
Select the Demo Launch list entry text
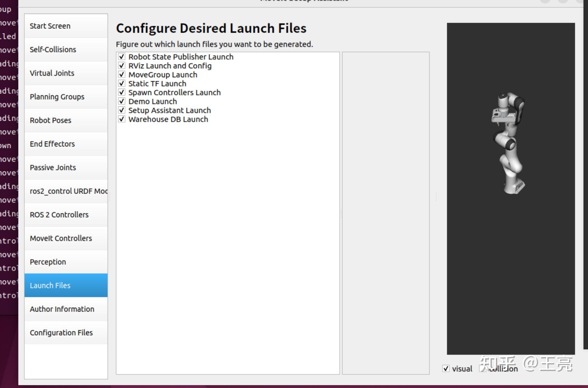(153, 102)
